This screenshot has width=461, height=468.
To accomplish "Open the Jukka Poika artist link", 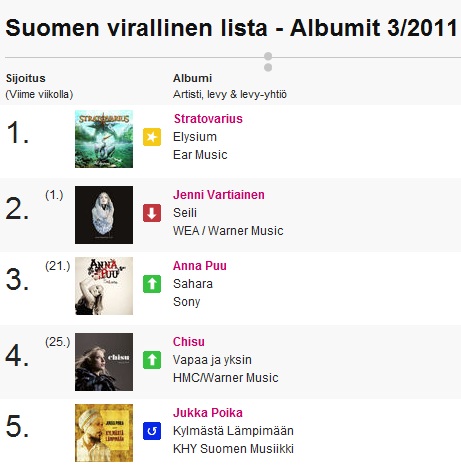I will (x=208, y=413).
